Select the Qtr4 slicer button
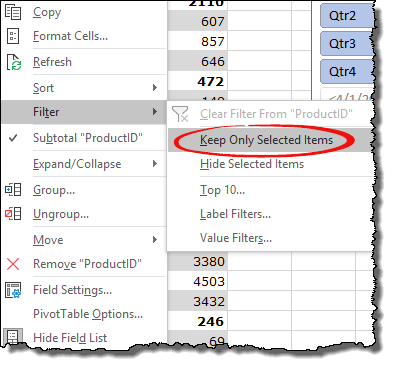 [346, 71]
